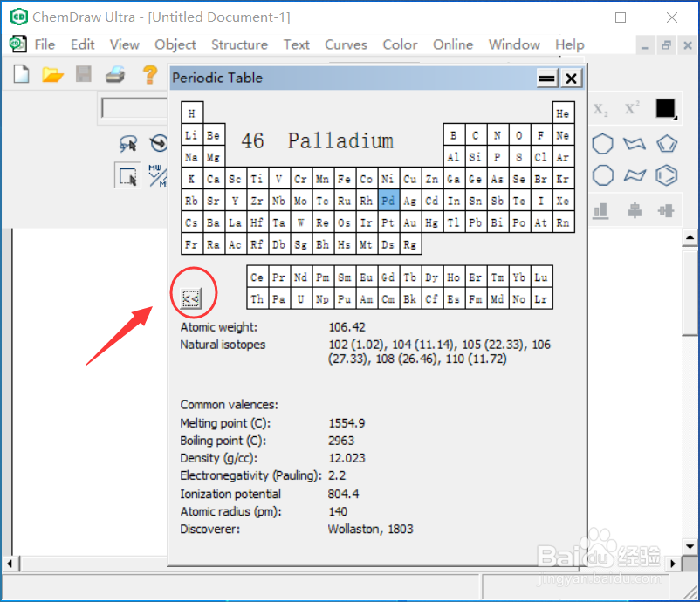Viewport: 700px width, 602px height.
Task: Select the cyclohexane chair tool
Action: (635, 144)
